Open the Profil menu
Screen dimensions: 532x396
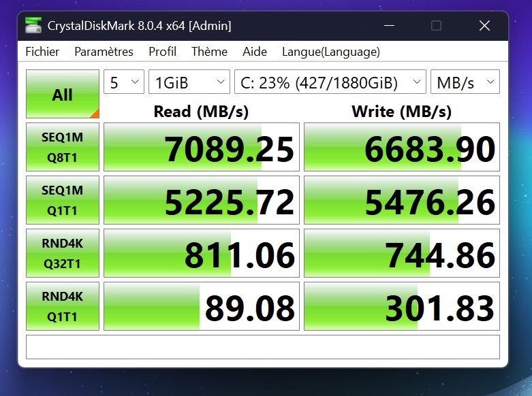[162, 52]
